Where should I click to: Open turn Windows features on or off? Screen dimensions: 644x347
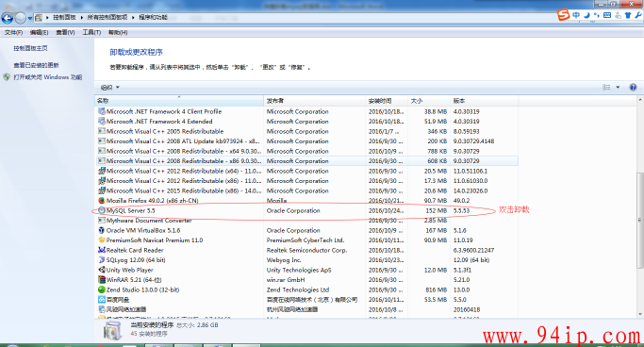[x=48, y=77]
